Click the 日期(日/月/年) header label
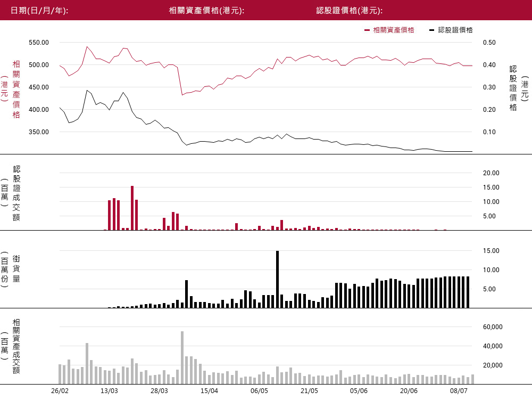The height and width of the screenshot is (400, 532). (39, 11)
